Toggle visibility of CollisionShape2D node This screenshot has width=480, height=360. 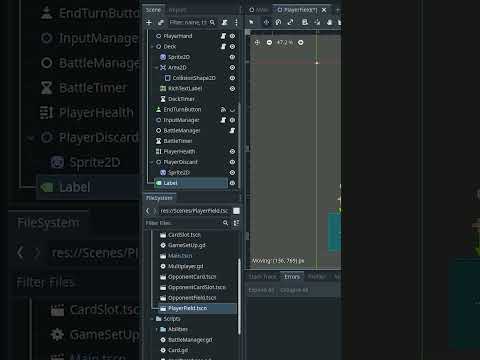click(232, 78)
